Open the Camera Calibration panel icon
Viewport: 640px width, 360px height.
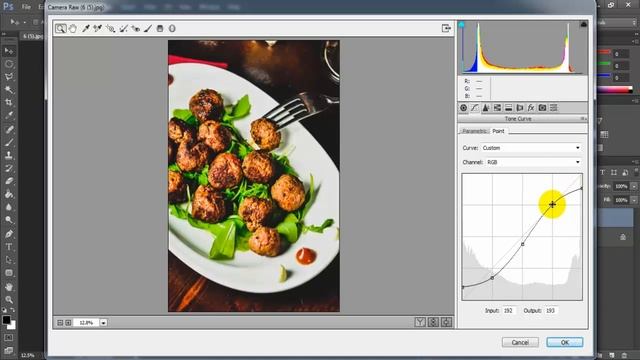coord(542,108)
